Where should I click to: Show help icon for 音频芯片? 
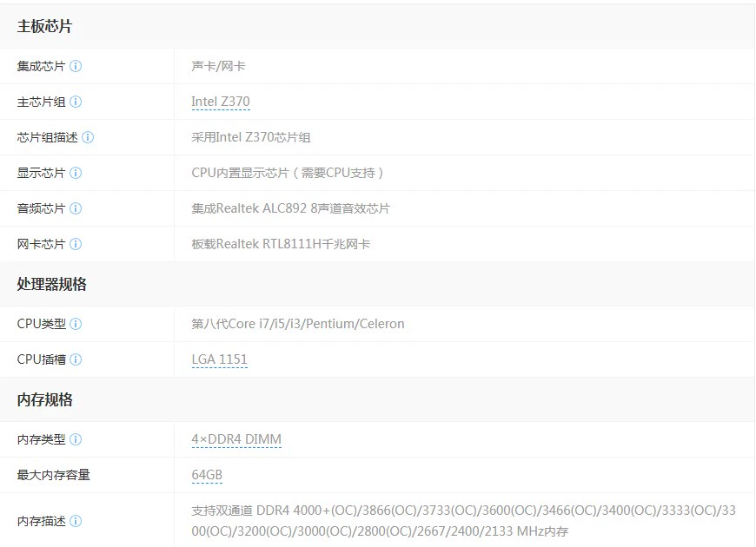coord(76,208)
